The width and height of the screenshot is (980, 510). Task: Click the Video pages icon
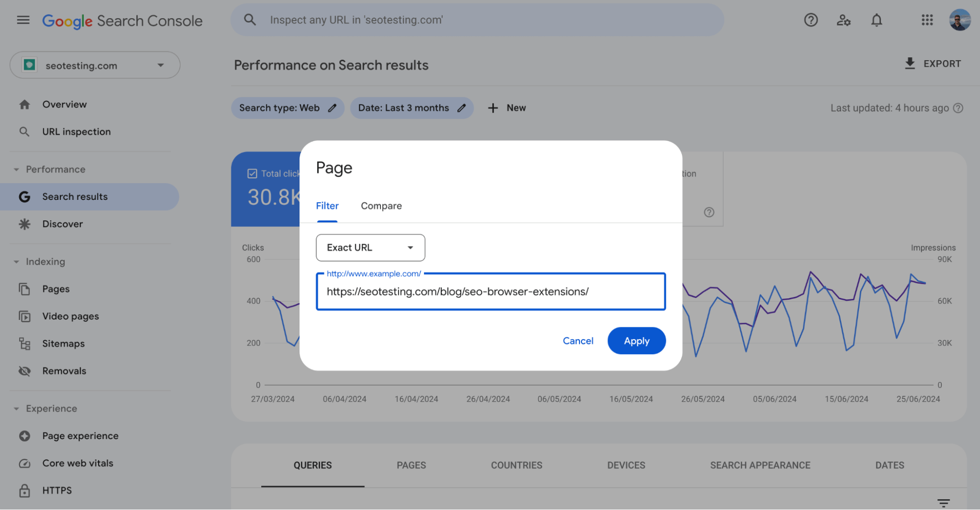(x=25, y=316)
